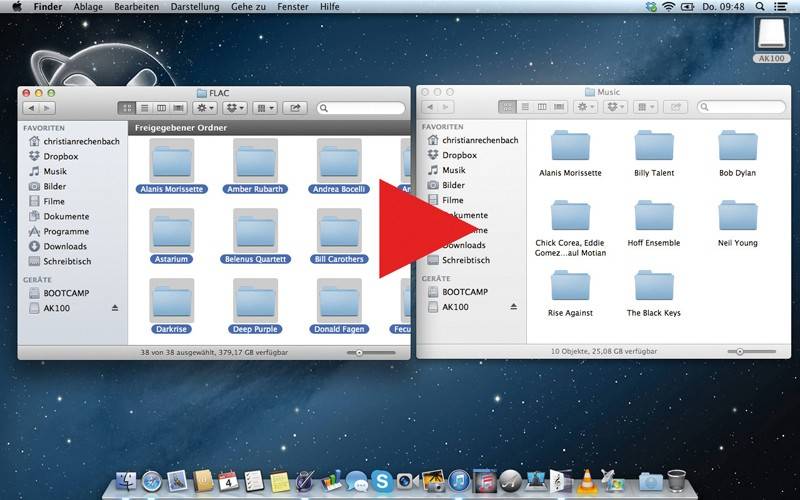Eject AK100 in FLAC window sidebar
Screen dimensions: 800x500
(x=115, y=308)
